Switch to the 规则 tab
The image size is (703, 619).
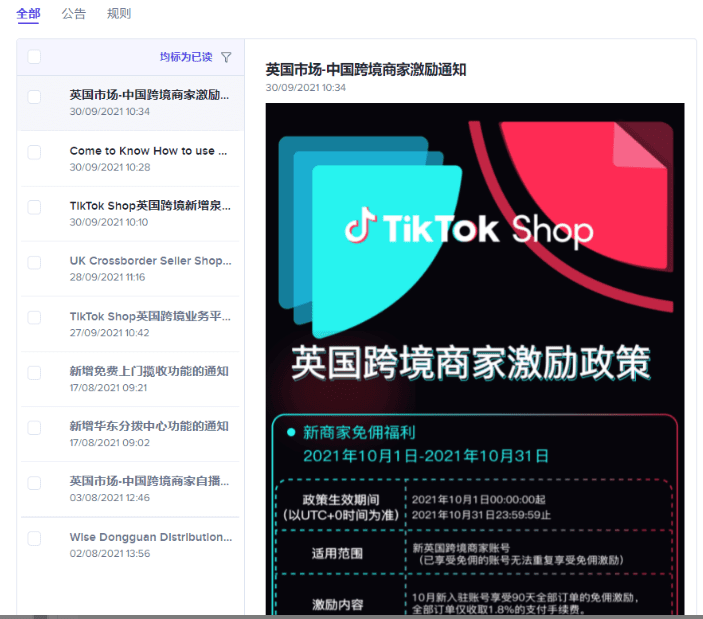click(x=119, y=13)
